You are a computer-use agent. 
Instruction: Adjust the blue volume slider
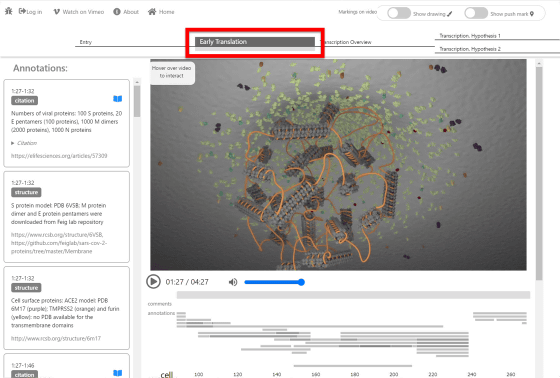[274, 282]
